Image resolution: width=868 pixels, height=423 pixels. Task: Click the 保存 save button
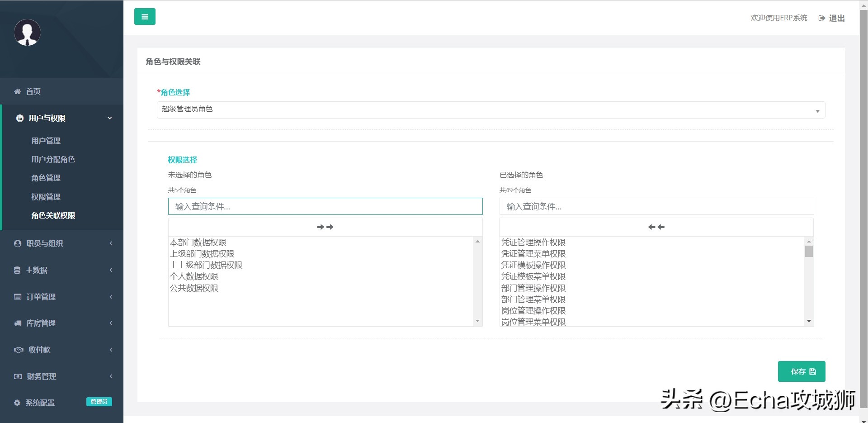(x=801, y=371)
